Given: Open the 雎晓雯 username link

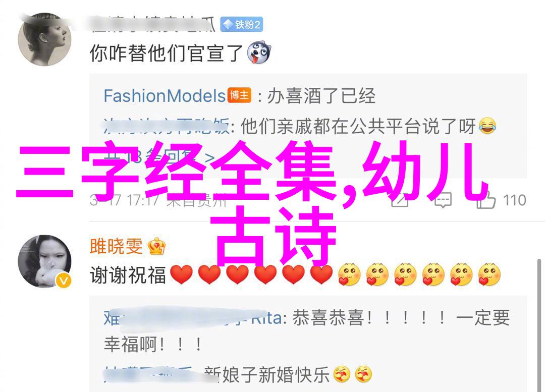Looking at the screenshot, I should (117, 246).
